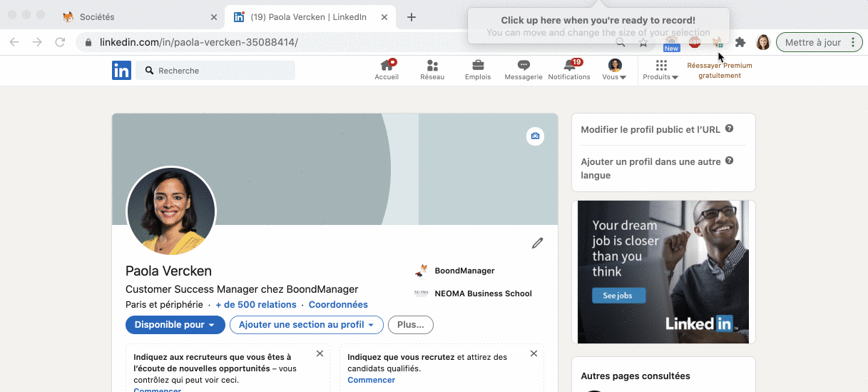Click Ajouter un profil dans une autre langue
868x392 pixels.
651,169
